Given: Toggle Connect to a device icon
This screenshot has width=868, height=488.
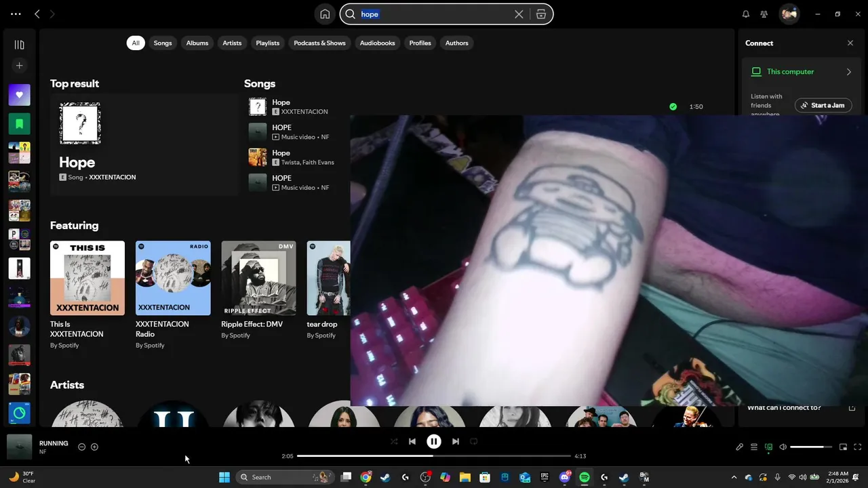Looking at the screenshot, I should pyautogui.click(x=768, y=447).
